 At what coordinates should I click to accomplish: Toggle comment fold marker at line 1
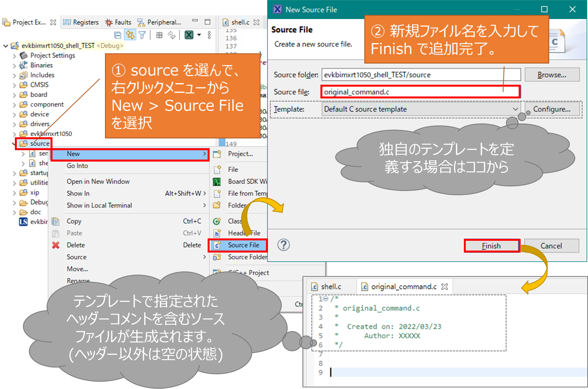point(326,299)
